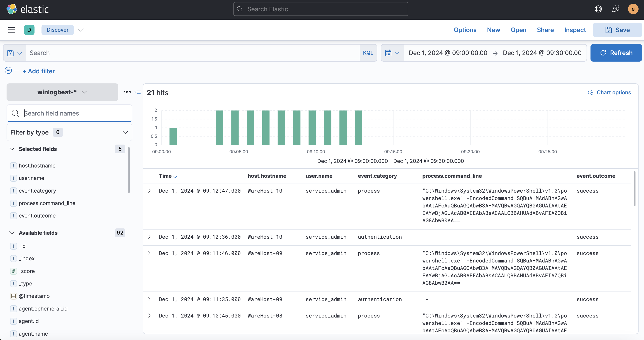644x340 pixels.
Task: Toggle the KQL query language switch
Action: 368,53
